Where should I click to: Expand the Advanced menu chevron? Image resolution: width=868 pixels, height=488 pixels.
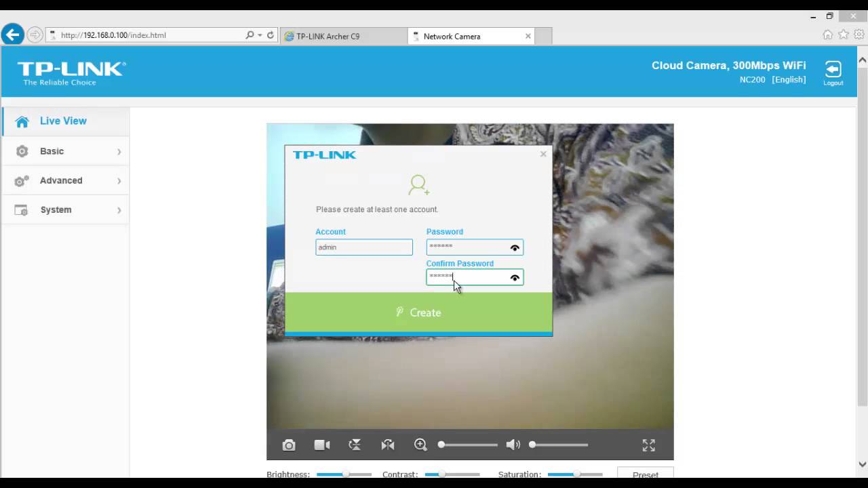pyautogui.click(x=119, y=181)
